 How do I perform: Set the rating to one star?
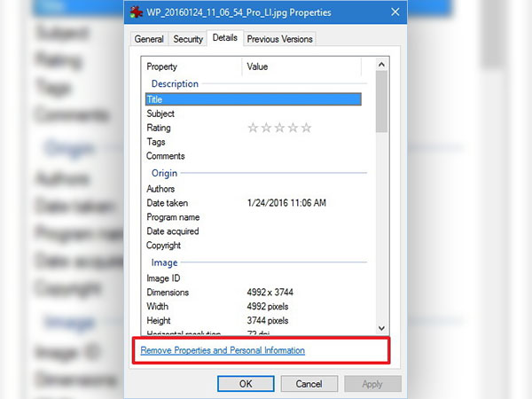253,128
